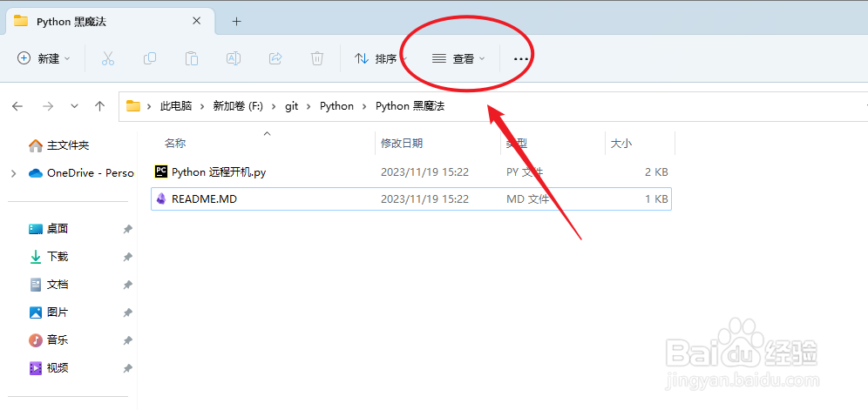This screenshot has height=410, width=868.
Task: Click the Cut scissors icon
Action: click(x=108, y=58)
